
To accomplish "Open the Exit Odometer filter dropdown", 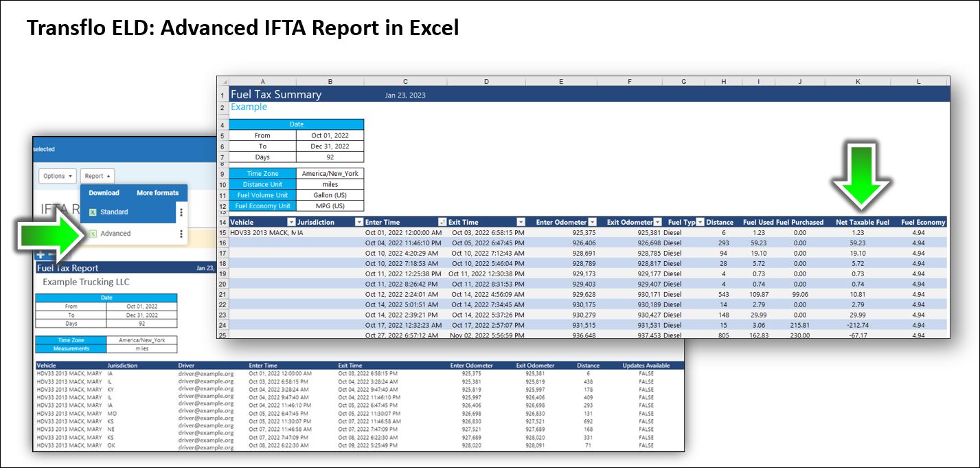I will (657, 222).
